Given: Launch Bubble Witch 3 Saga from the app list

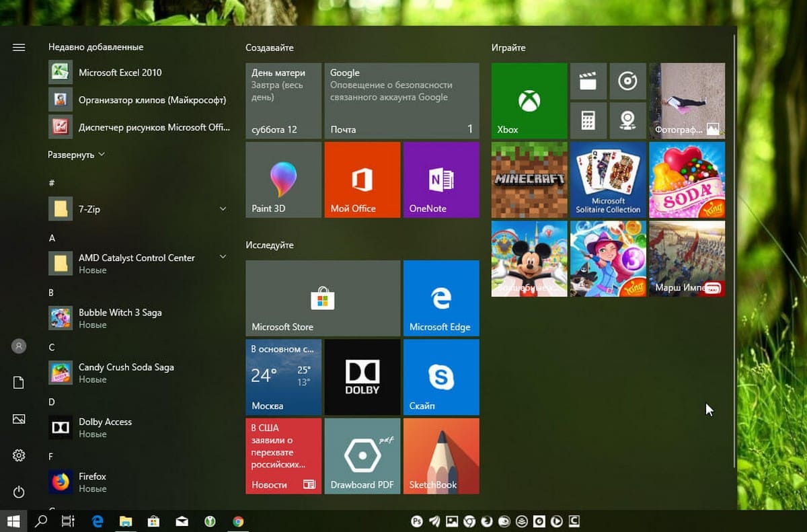Looking at the screenshot, I should [x=139, y=318].
